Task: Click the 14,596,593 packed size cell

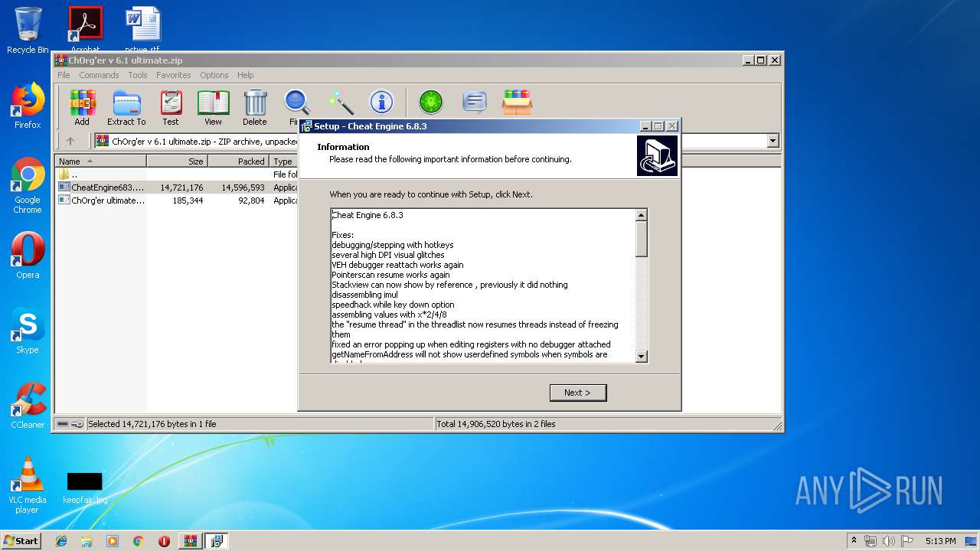Action: pos(243,187)
